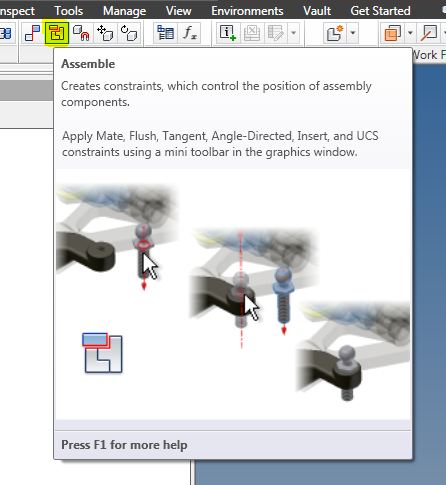
Task: Click the create icon with orange star
Action: pyautogui.click(x=335, y=33)
